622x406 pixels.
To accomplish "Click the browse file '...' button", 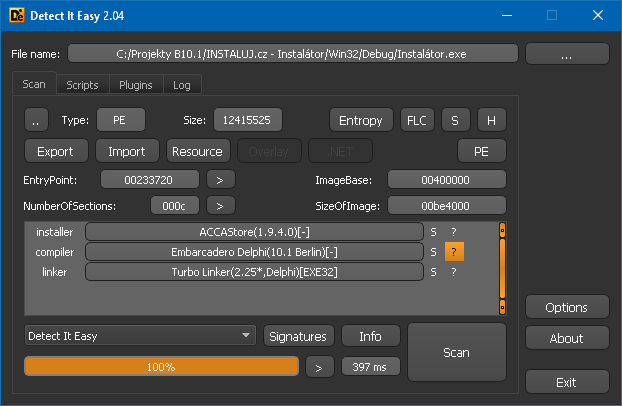I will [566, 54].
